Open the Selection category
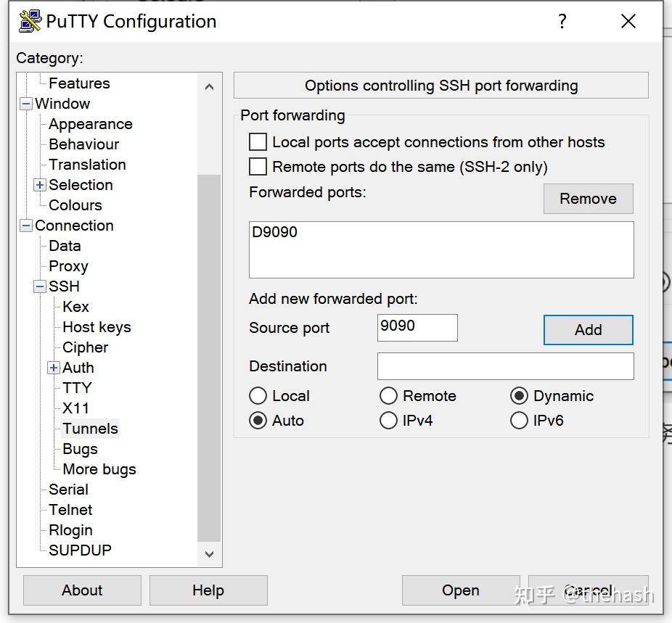The height and width of the screenshot is (623, 672). point(81,185)
